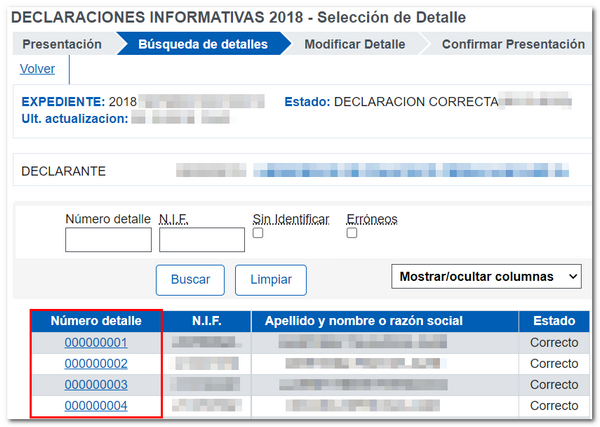
Task: Click the N.I.F. text field
Action: coord(201,240)
